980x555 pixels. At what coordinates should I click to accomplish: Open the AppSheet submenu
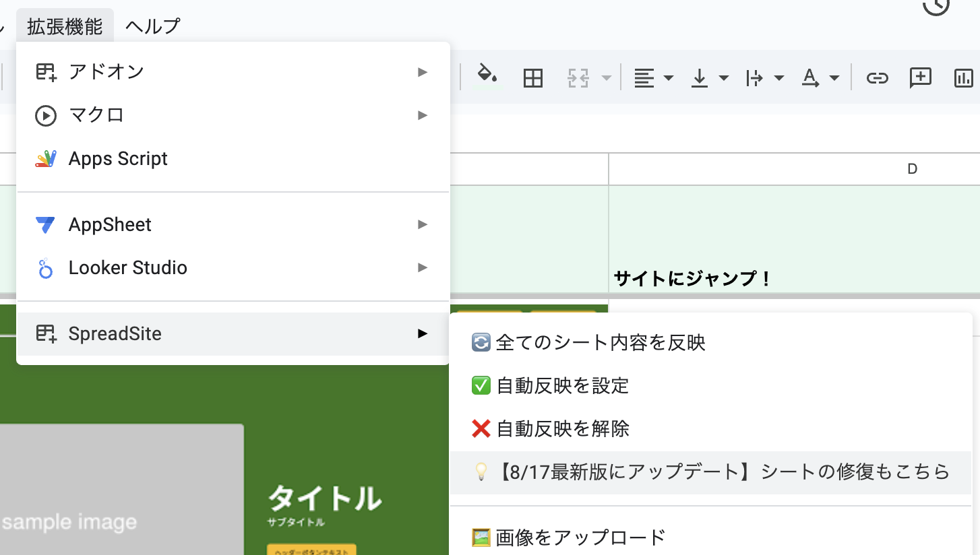coord(233,224)
